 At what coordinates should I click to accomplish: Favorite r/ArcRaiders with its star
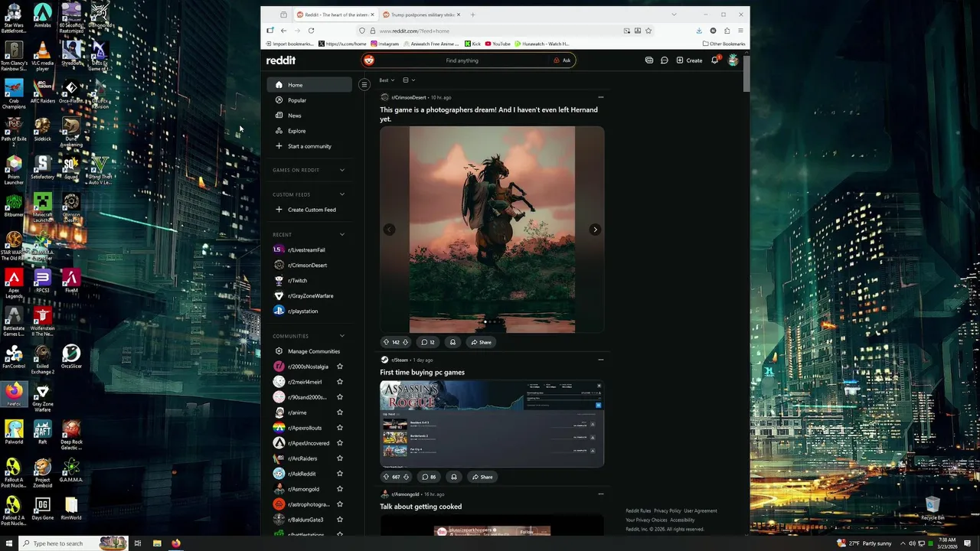[340, 458]
